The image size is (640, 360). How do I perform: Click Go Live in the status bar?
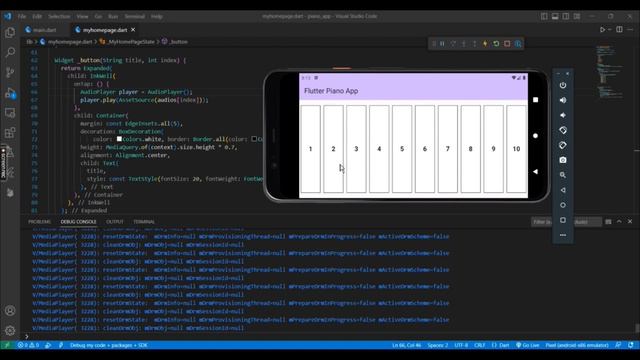(527, 345)
